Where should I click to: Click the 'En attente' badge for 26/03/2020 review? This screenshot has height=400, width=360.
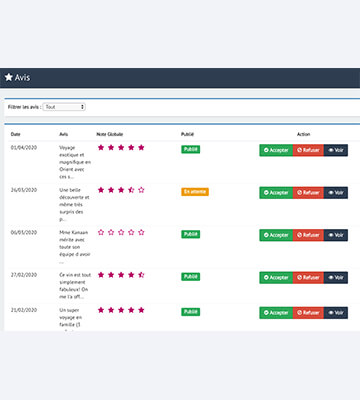click(195, 192)
